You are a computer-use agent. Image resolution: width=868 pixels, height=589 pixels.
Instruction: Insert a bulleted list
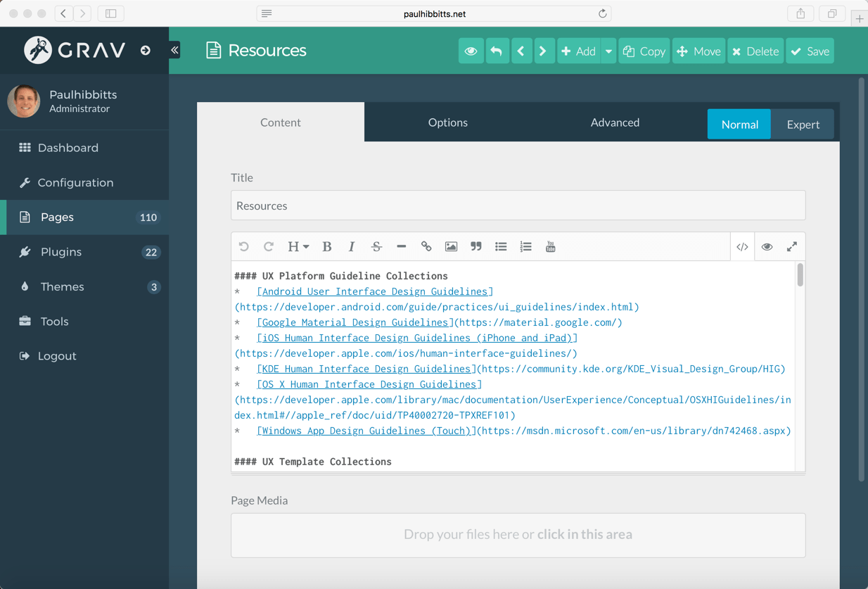click(501, 246)
